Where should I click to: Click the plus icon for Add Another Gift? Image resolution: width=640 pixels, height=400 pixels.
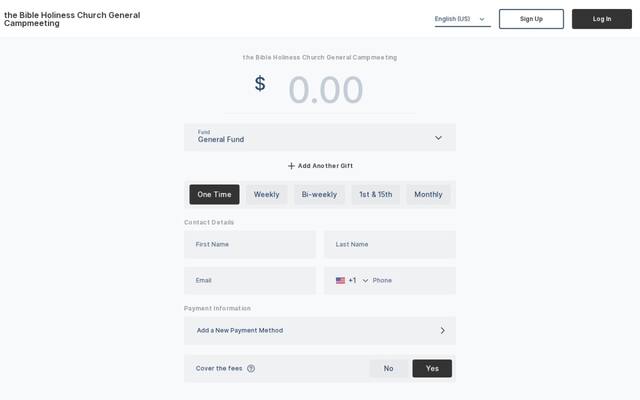(x=291, y=166)
